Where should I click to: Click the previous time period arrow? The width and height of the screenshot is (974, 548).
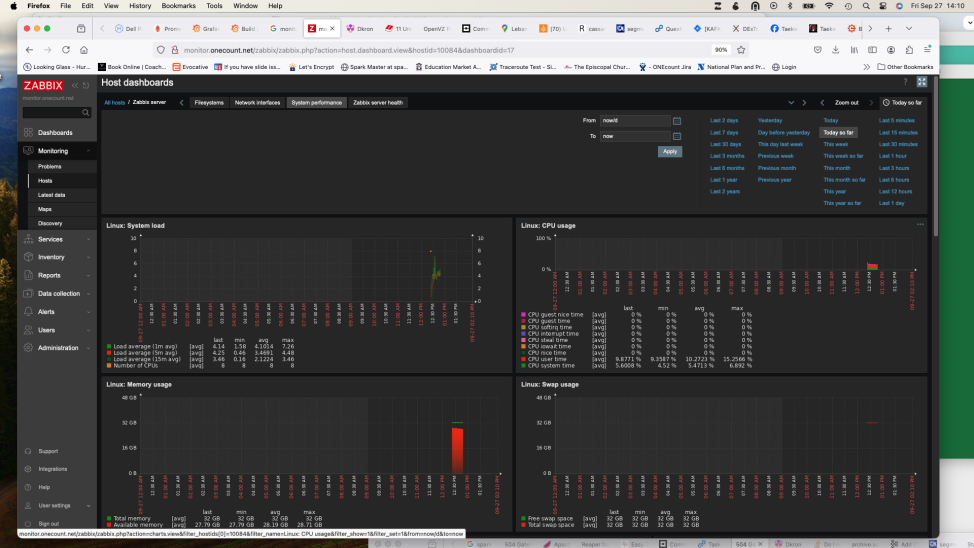(821, 102)
